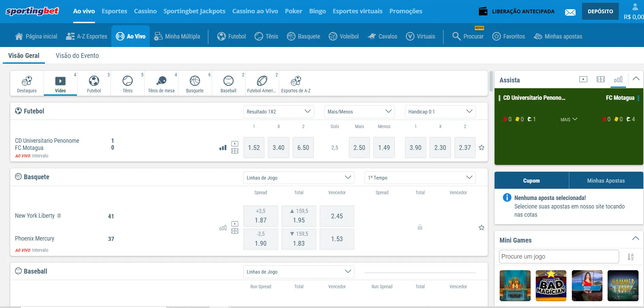Click the sportingbet logo
Image resolution: width=644 pixels, height=308 pixels.
coord(32,11)
